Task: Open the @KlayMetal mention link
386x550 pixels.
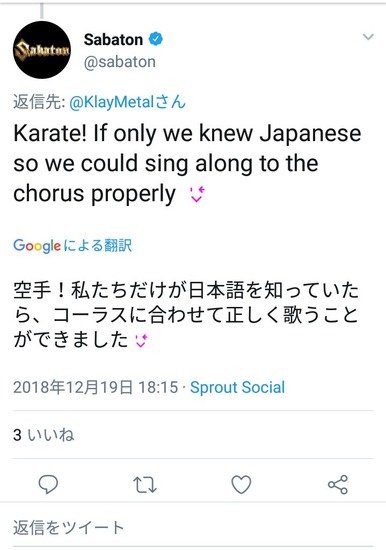Action: coord(127,102)
